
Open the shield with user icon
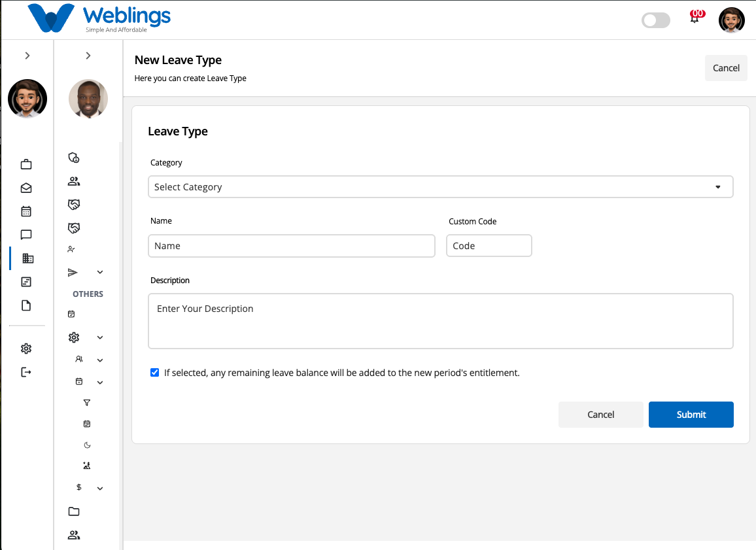[x=74, y=158]
